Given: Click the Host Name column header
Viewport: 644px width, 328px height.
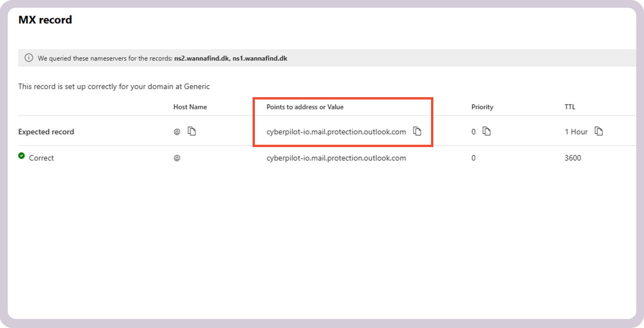Looking at the screenshot, I should pos(190,107).
